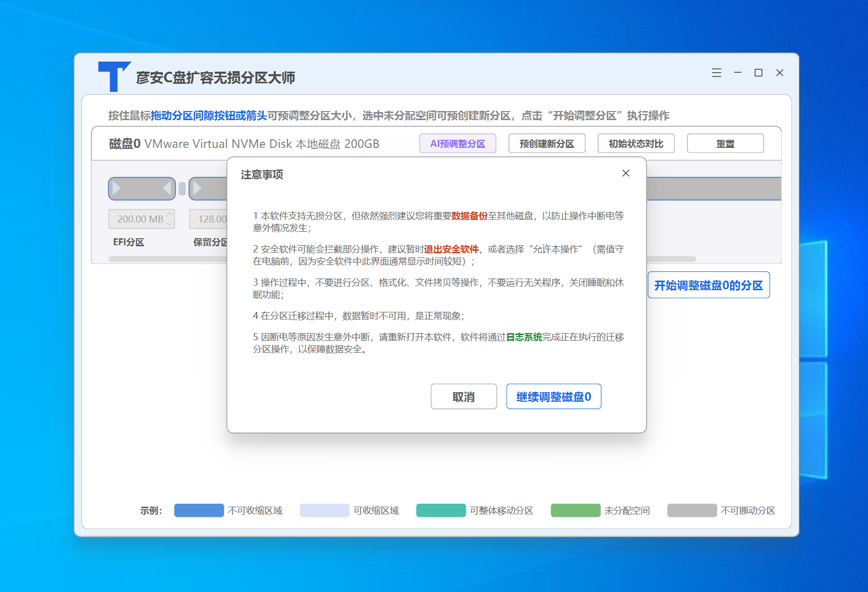
Task: Click the 日志系统 green text
Action: (x=524, y=337)
